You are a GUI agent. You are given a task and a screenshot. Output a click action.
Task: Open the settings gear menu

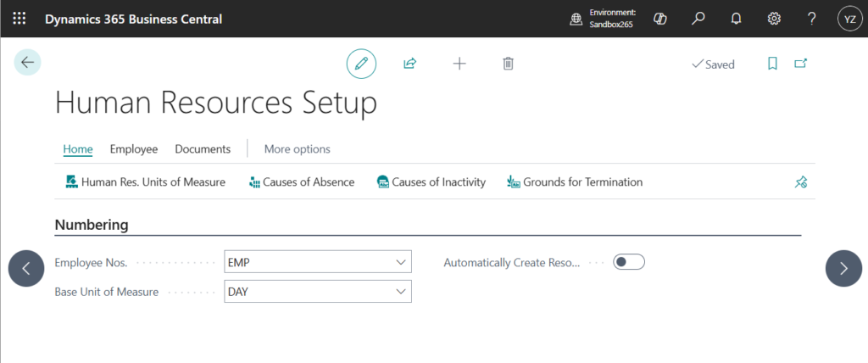pos(774,19)
